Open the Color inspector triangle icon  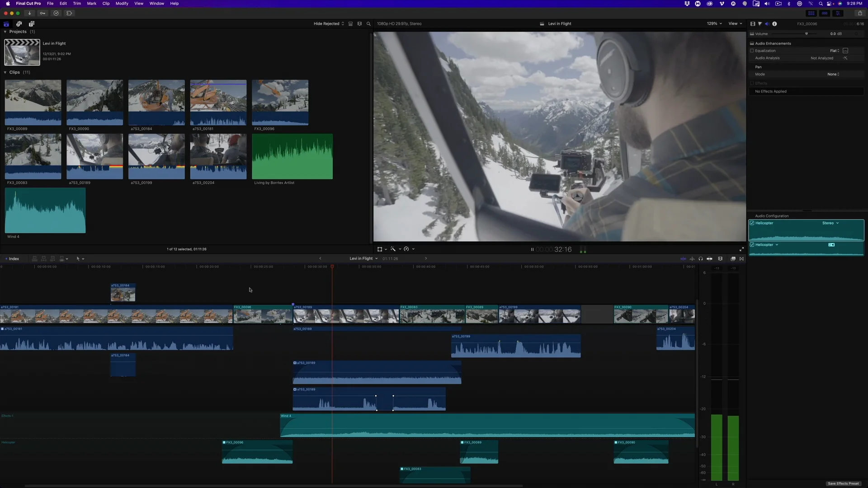[760, 24]
